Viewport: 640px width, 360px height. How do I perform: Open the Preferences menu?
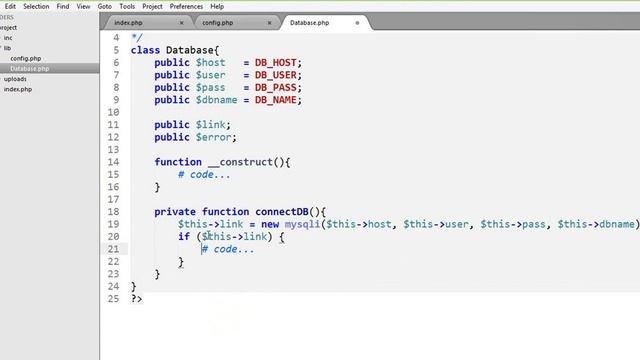[x=186, y=7]
